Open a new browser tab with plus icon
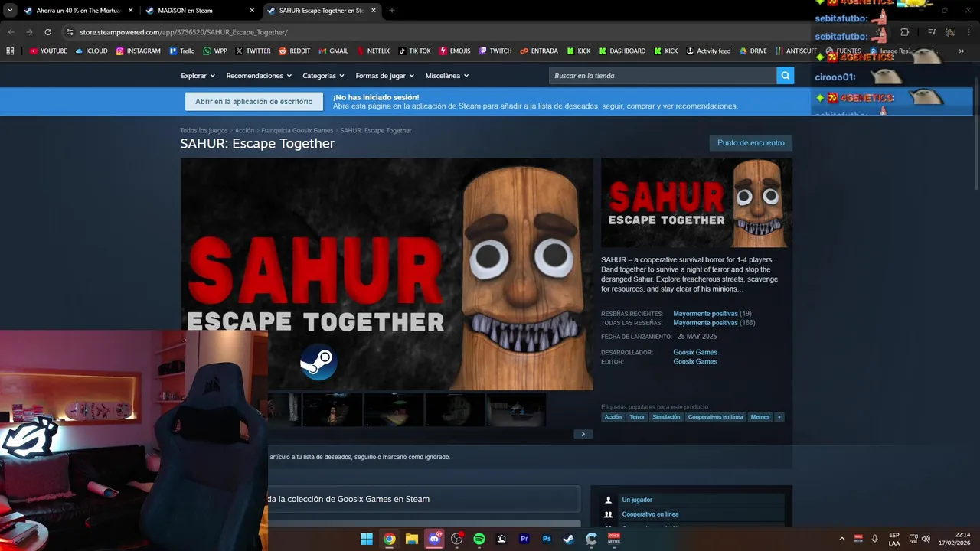Image resolution: width=980 pixels, height=551 pixels. pyautogui.click(x=392, y=11)
